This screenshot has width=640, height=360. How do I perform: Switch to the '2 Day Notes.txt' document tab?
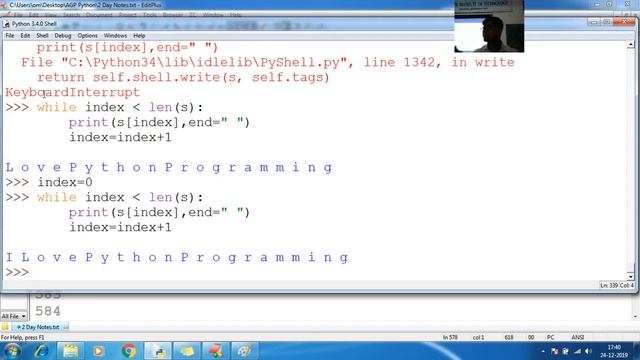click(40, 327)
